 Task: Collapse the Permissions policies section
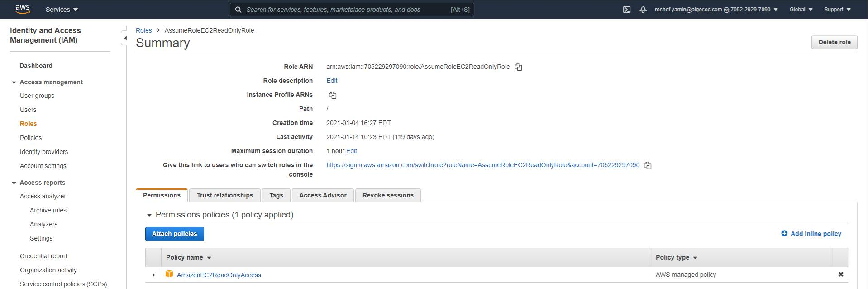pos(149,215)
